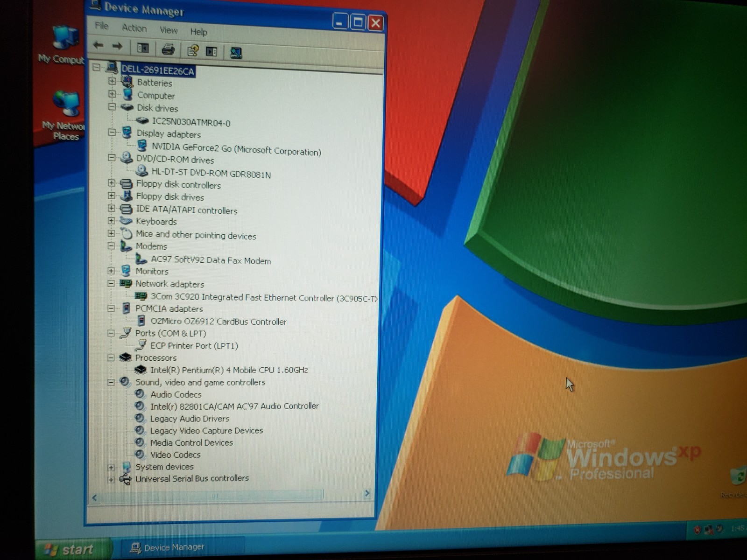Open the Properties toolbar icon

click(x=192, y=50)
